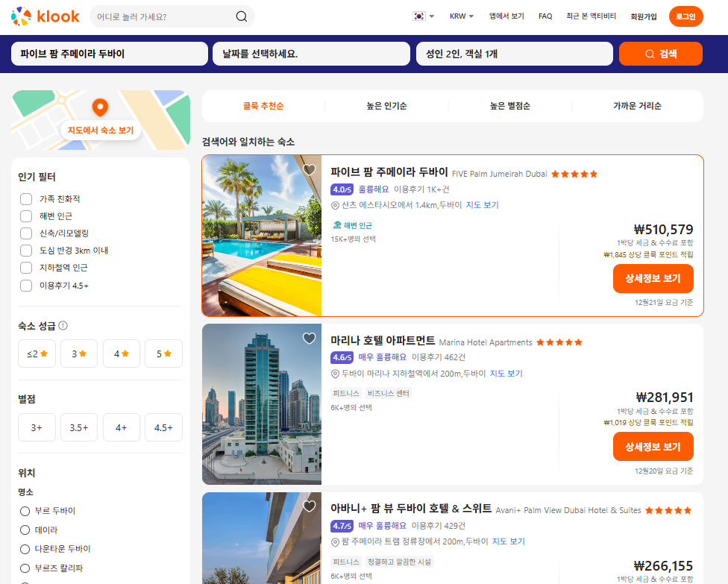Open 최근 본 액티비티 in header
The image size is (728, 584).
[591, 16]
